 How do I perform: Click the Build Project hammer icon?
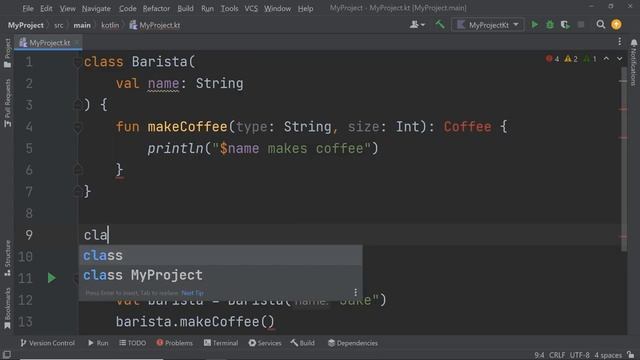pyautogui.click(x=440, y=25)
